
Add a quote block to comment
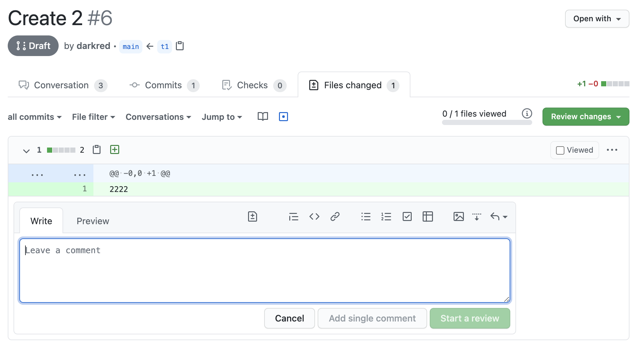tap(293, 216)
